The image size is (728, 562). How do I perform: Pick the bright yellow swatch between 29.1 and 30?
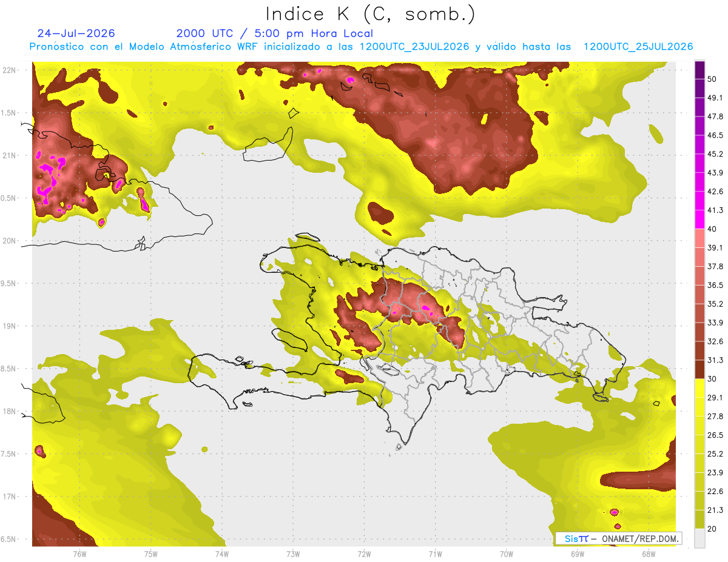(699, 388)
